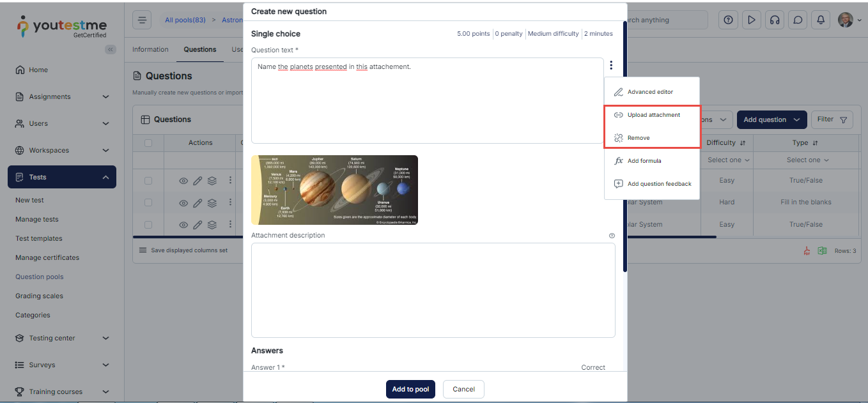Edit the Hard question pencil icon
868x403 pixels.
(198, 203)
